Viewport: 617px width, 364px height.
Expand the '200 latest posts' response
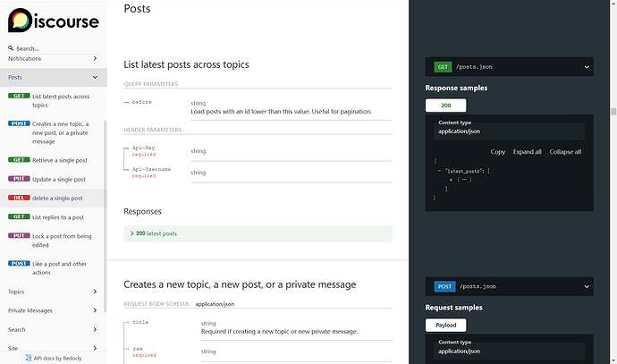(258, 233)
